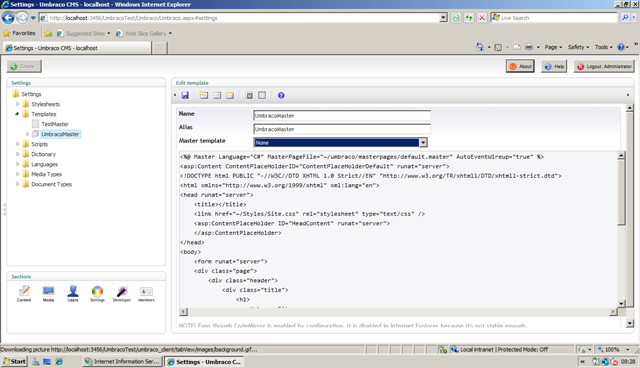This screenshot has width=640, height=368.
Task: Click the code editor horizontal scroll right arrow
Action: [x=613, y=312]
